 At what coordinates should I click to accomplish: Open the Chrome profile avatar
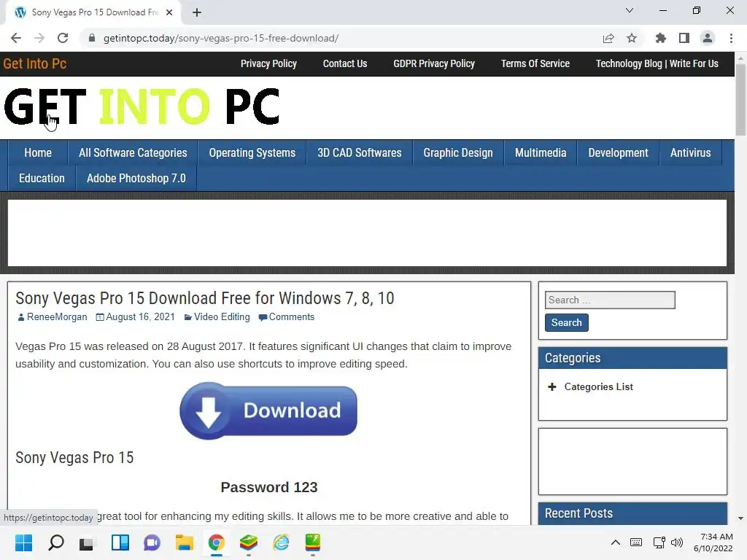[708, 38]
